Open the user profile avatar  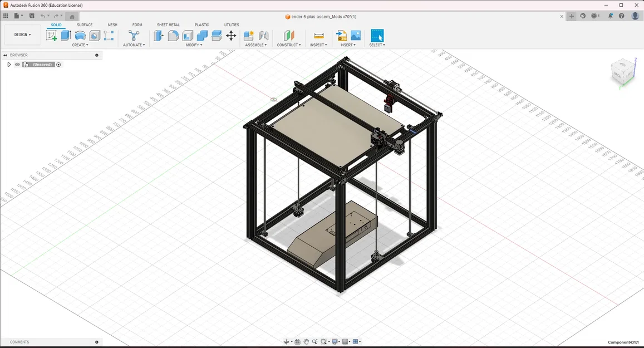pyautogui.click(x=636, y=16)
